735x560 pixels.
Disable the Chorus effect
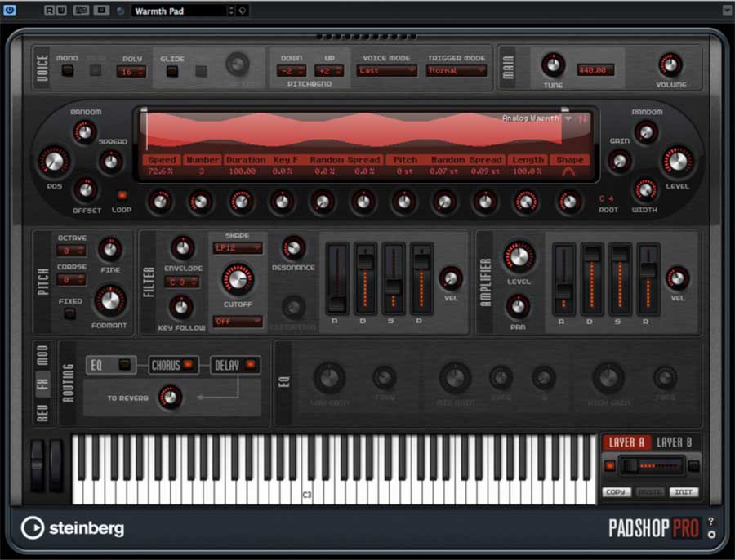point(188,364)
